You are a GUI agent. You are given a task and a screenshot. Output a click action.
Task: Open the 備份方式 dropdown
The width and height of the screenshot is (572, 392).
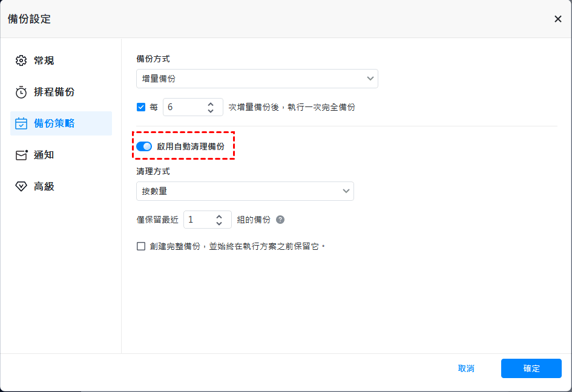pos(257,79)
